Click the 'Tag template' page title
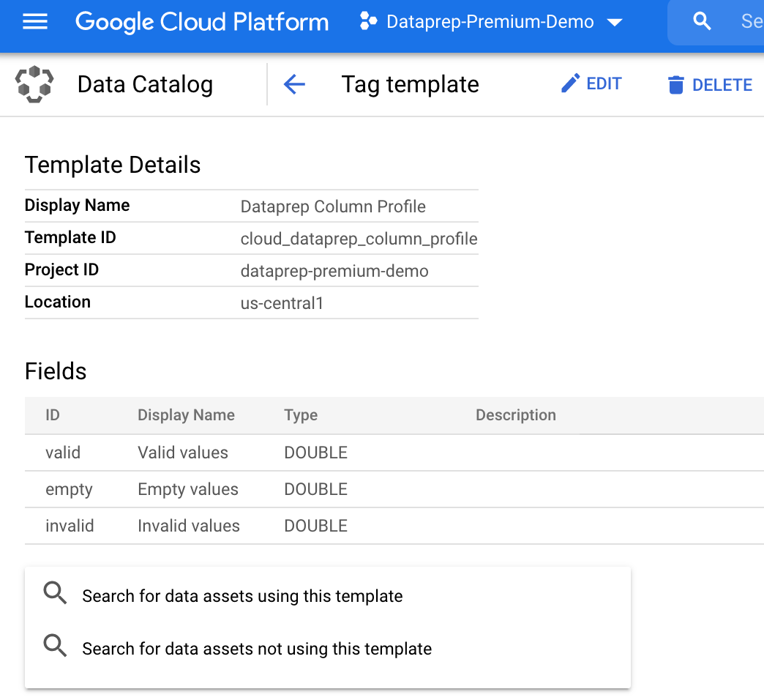 pos(411,84)
